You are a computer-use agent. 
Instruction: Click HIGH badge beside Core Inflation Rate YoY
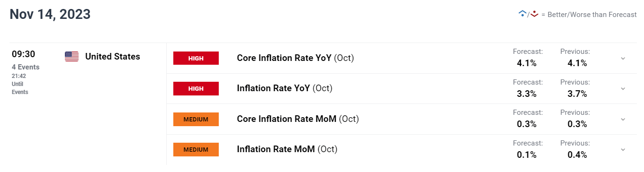[196, 58]
